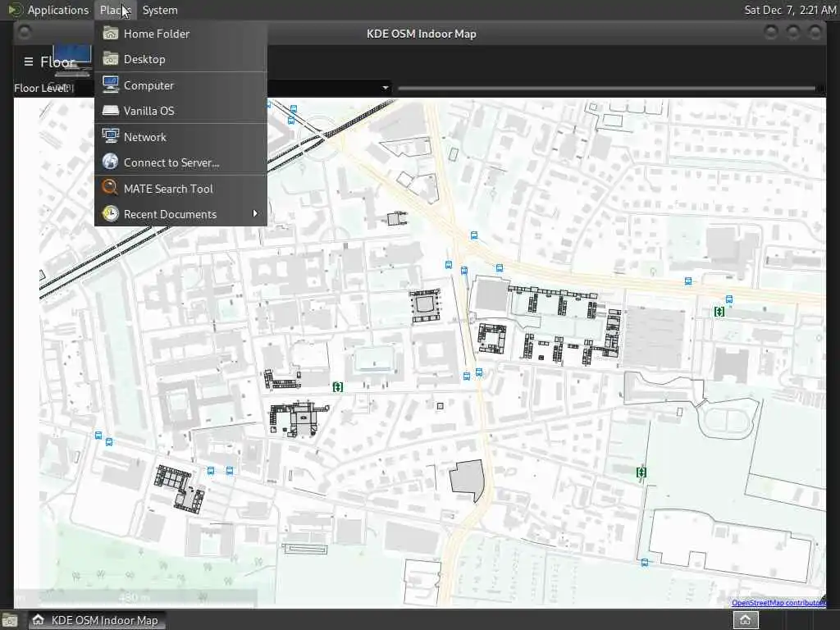The width and height of the screenshot is (840, 630).
Task: Open the Floor Level dropdown arrow
Action: click(x=386, y=88)
